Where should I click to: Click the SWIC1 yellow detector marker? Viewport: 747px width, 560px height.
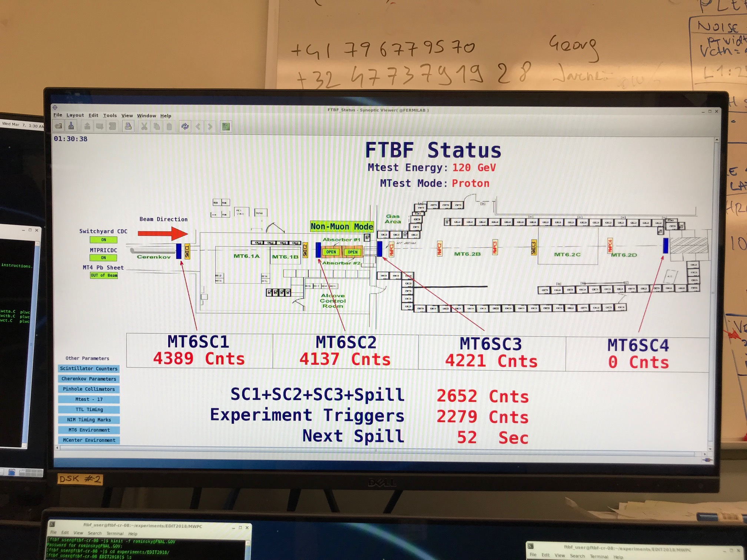187,251
